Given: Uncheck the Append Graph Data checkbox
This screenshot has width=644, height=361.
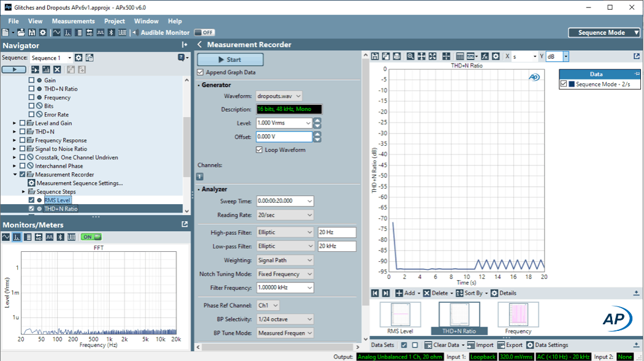Looking at the screenshot, I should tap(201, 72).
